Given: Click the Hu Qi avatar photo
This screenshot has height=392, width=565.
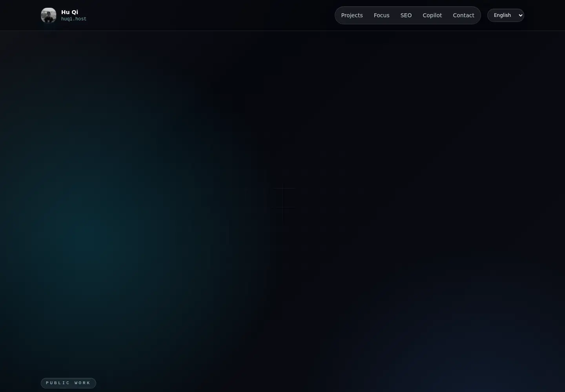Looking at the screenshot, I should 49,15.
